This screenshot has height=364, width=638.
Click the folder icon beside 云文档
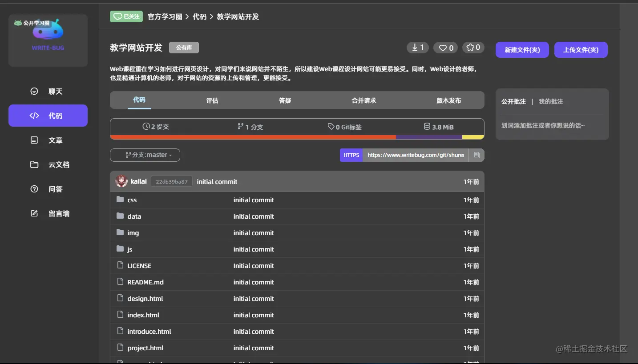(x=34, y=164)
